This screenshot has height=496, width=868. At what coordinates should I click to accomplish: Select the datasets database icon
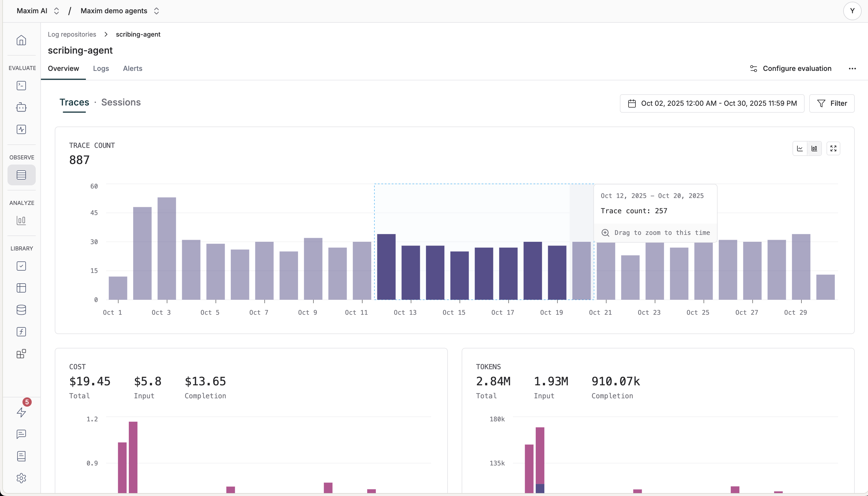point(21,310)
